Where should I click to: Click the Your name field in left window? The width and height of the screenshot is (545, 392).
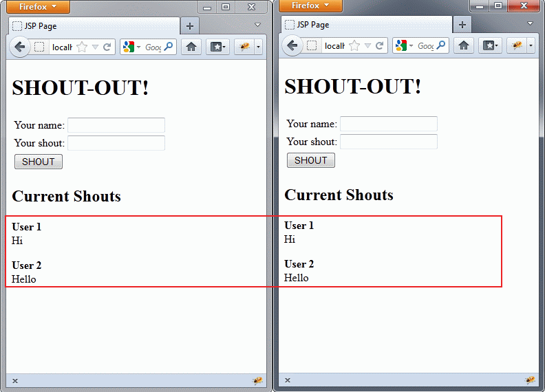(x=116, y=125)
